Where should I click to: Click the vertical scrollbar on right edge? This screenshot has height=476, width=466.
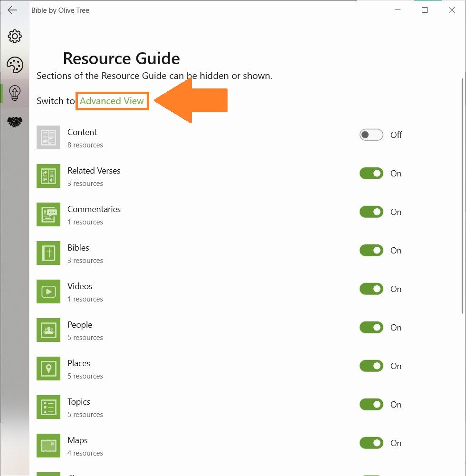462,196
